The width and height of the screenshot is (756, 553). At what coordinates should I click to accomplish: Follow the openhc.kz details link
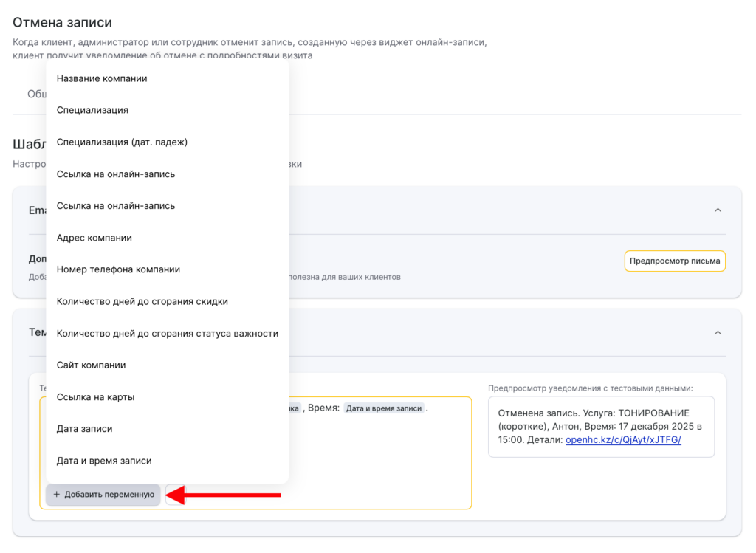(x=623, y=440)
